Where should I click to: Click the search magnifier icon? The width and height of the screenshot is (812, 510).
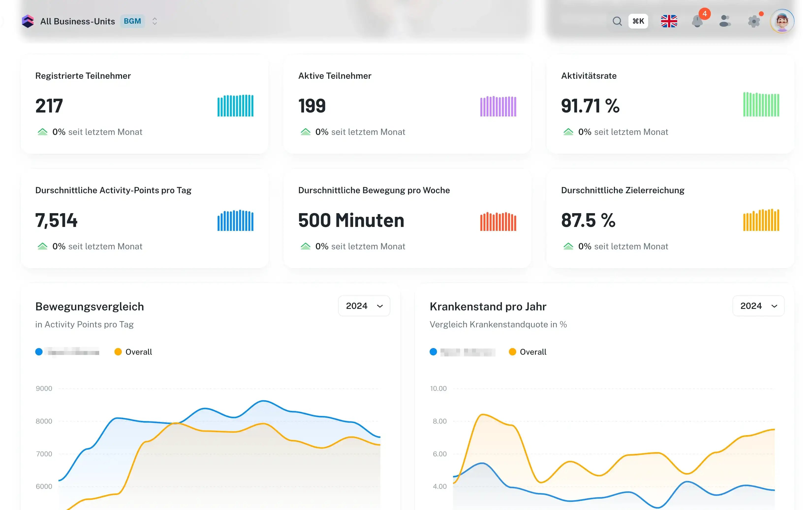pos(617,21)
